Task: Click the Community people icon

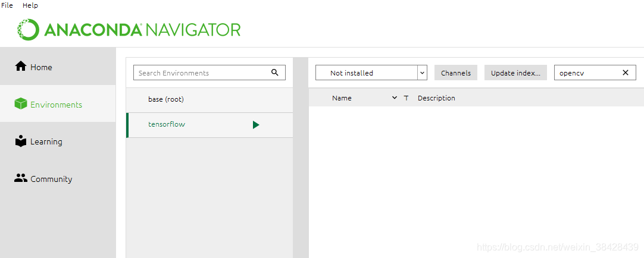Action: coord(21,178)
